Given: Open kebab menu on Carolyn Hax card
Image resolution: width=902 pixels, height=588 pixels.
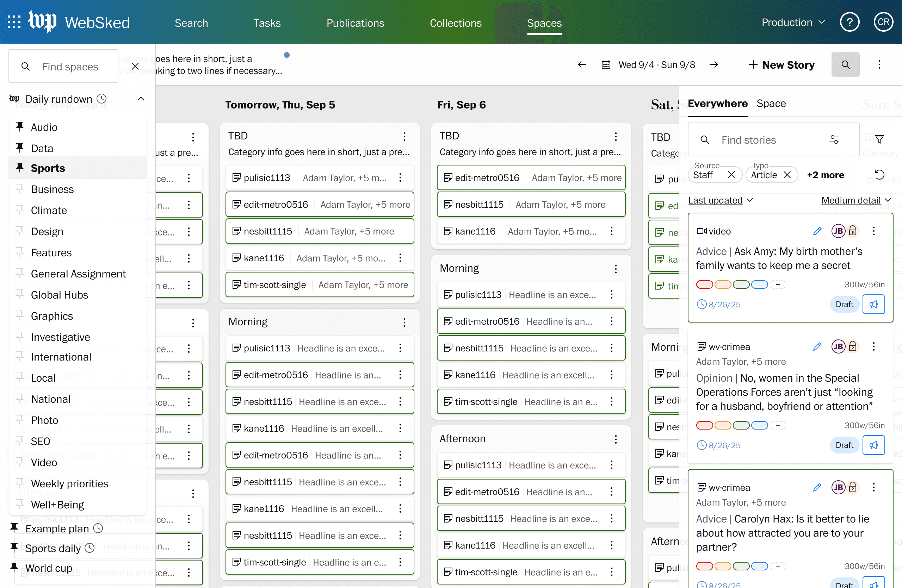Looking at the screenshot, I should tap(873, 487).
